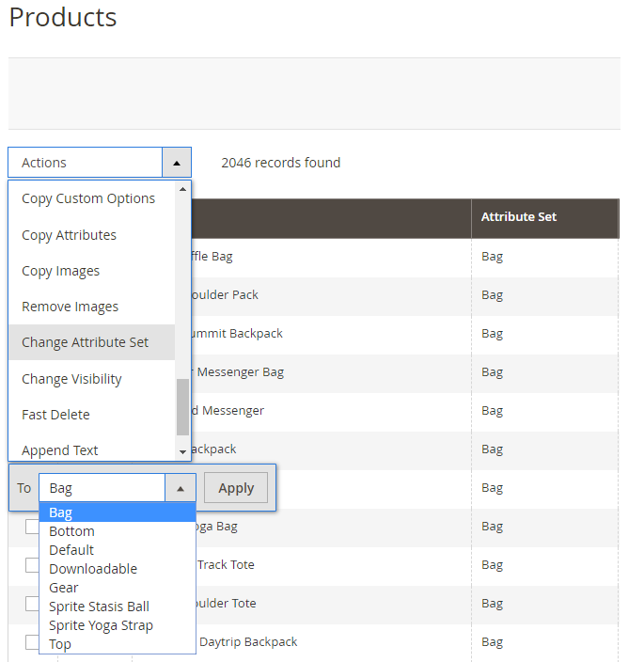Click the scroll up arrow in the actions list
This screenshot has width=644, height=662.
pos(183,189)
